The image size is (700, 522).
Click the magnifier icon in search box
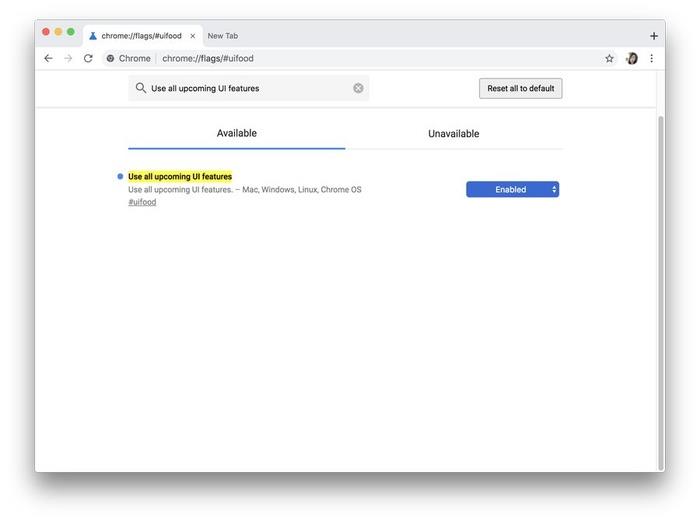click(141, 88)
